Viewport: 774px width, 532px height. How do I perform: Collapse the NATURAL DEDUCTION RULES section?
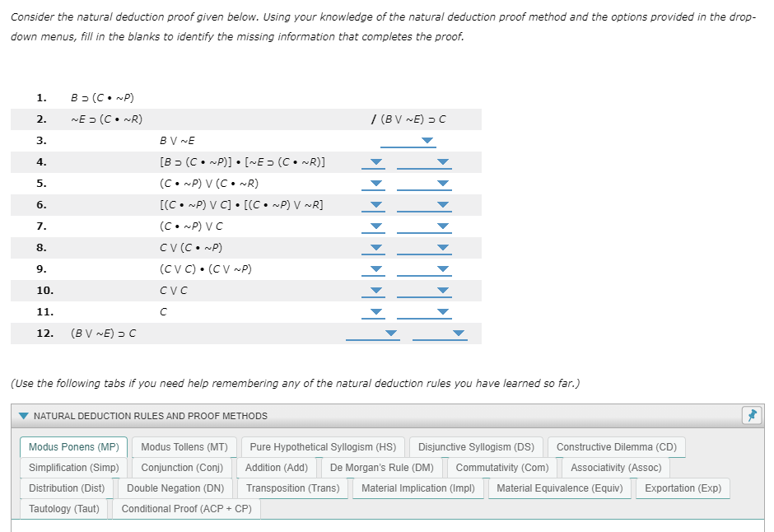click(x=21, y=415)
